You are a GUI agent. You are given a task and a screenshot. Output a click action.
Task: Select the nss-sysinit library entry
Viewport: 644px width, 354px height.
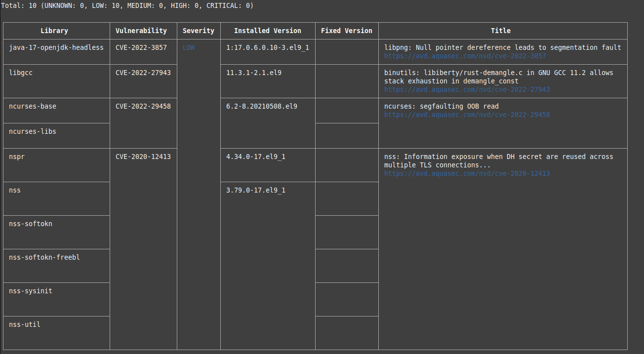pos(30,290)
